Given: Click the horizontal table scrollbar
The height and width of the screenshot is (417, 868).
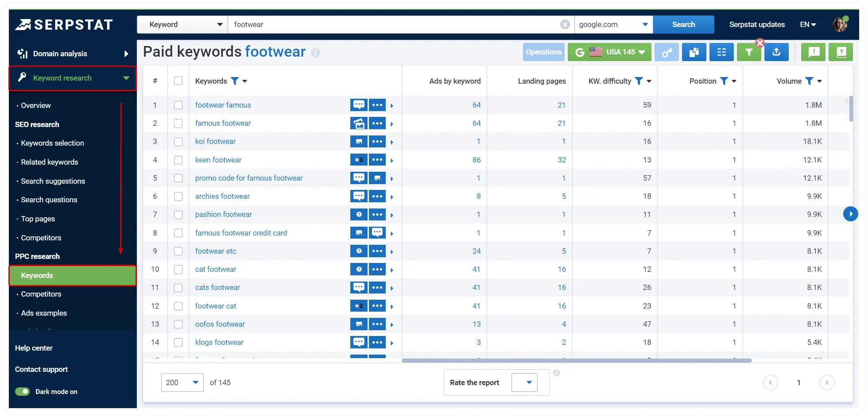Looking at the screenshot, I should [x=577, y=360].
